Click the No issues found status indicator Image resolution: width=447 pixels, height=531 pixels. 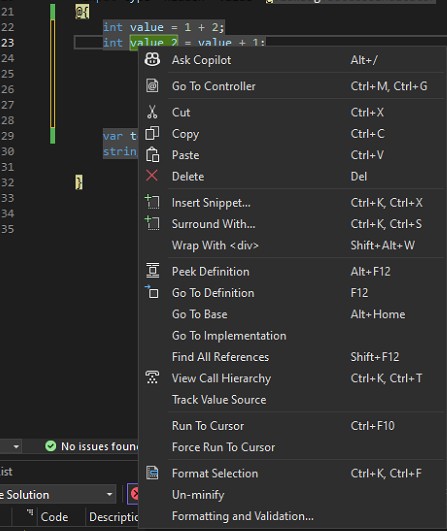pos(91,446)
